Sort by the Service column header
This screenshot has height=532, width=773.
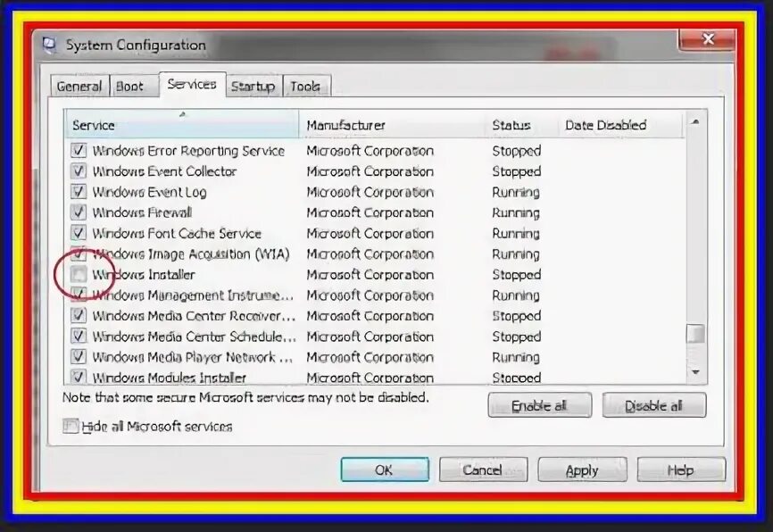[x=181, y=125]
